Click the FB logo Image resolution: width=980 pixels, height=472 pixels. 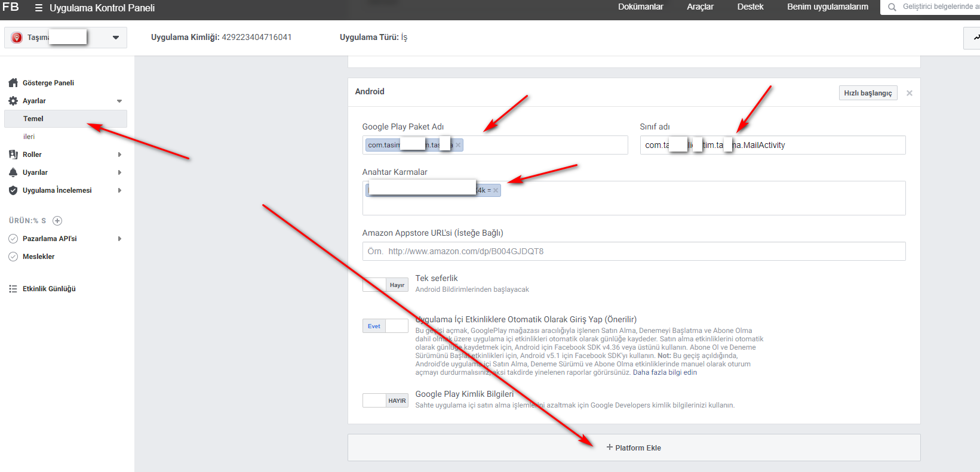[11, 7]
